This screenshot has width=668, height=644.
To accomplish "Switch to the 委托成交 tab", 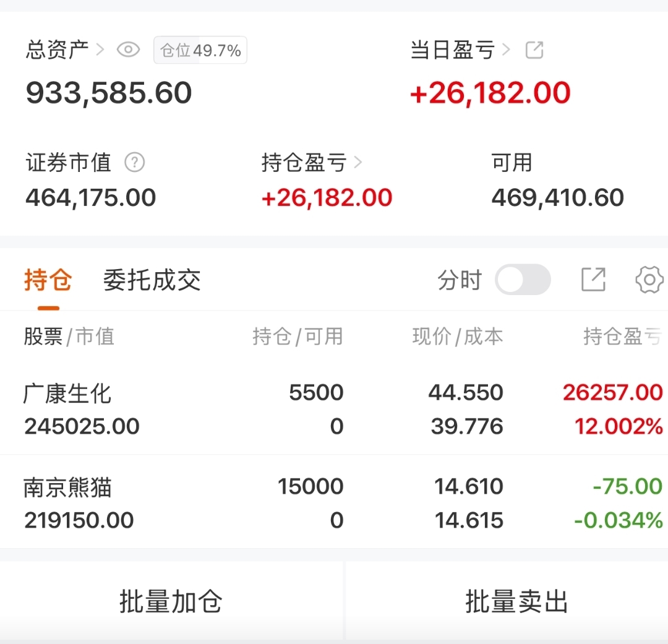I will tap(152, 281).
